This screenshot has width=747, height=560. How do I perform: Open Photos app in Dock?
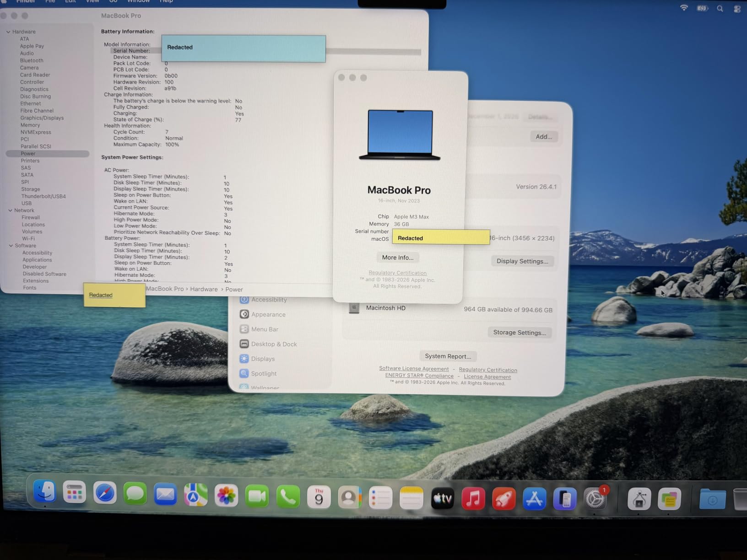226,495
